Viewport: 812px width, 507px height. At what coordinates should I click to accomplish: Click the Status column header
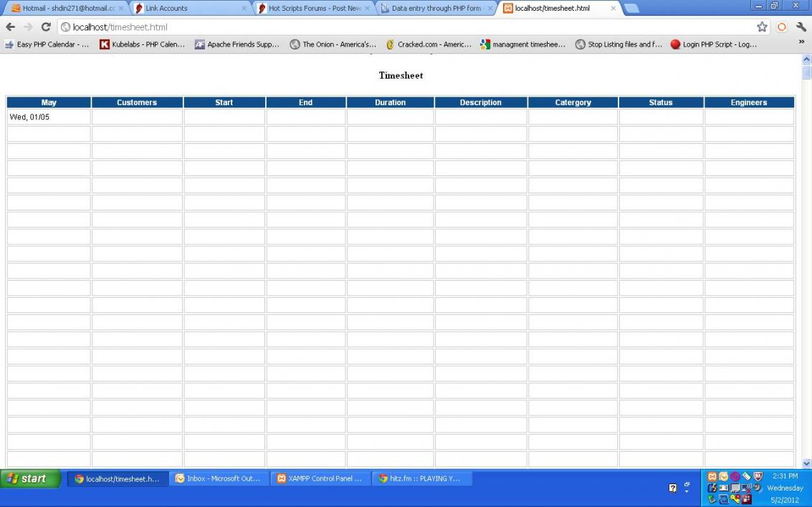click(661, 102)
